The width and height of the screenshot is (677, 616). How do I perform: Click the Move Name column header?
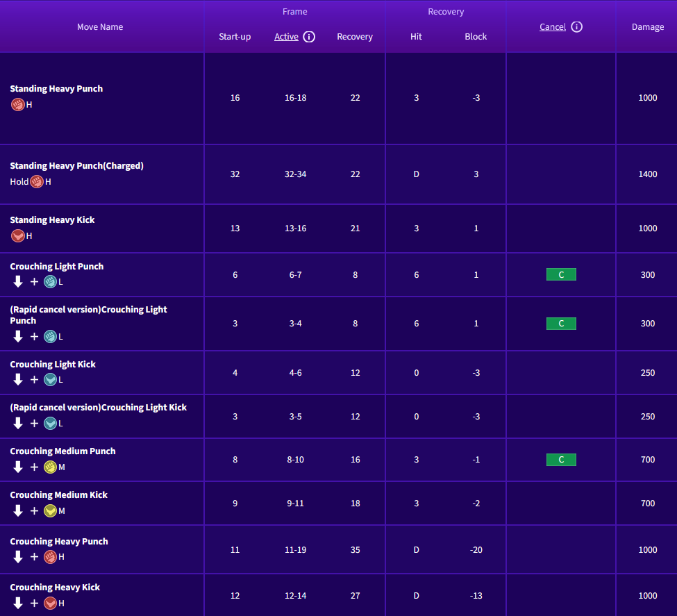click(x=100, y=27)
